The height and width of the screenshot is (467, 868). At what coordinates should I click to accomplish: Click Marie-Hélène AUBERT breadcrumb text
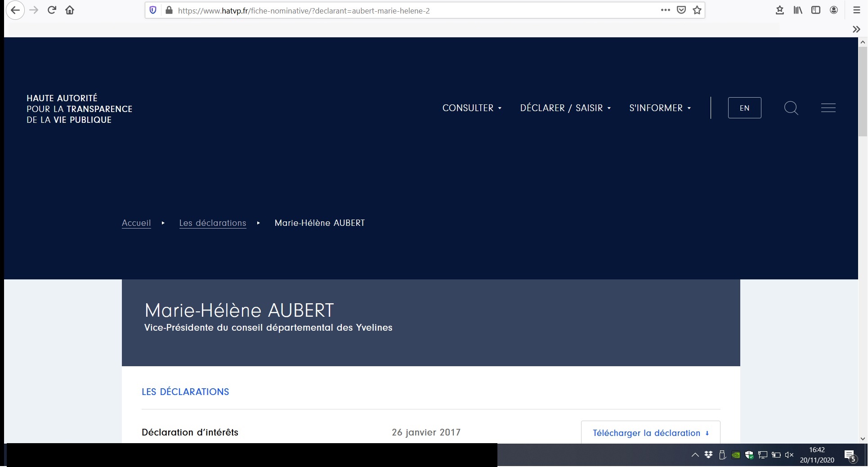(320, 223)
